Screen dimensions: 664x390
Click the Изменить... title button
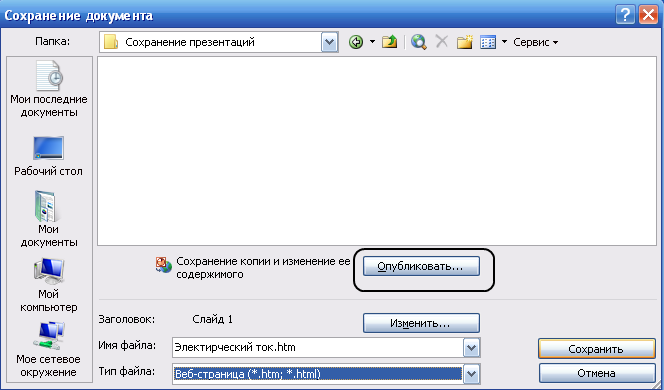tap(421, 324)
